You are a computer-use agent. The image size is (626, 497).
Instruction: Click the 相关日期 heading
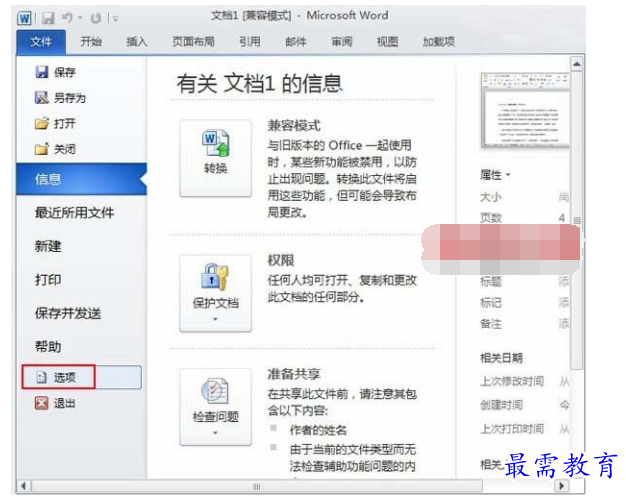coord(501,358)
